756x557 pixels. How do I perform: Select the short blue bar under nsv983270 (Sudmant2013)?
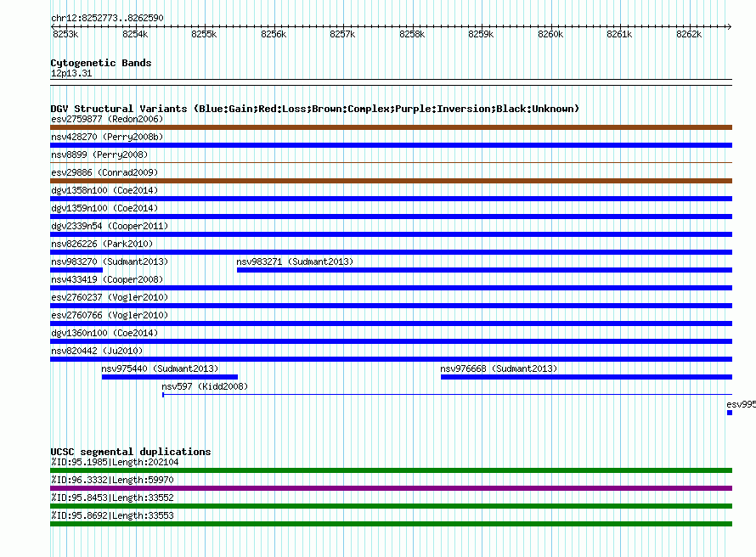pyautogui.click(x=76, y=270)
